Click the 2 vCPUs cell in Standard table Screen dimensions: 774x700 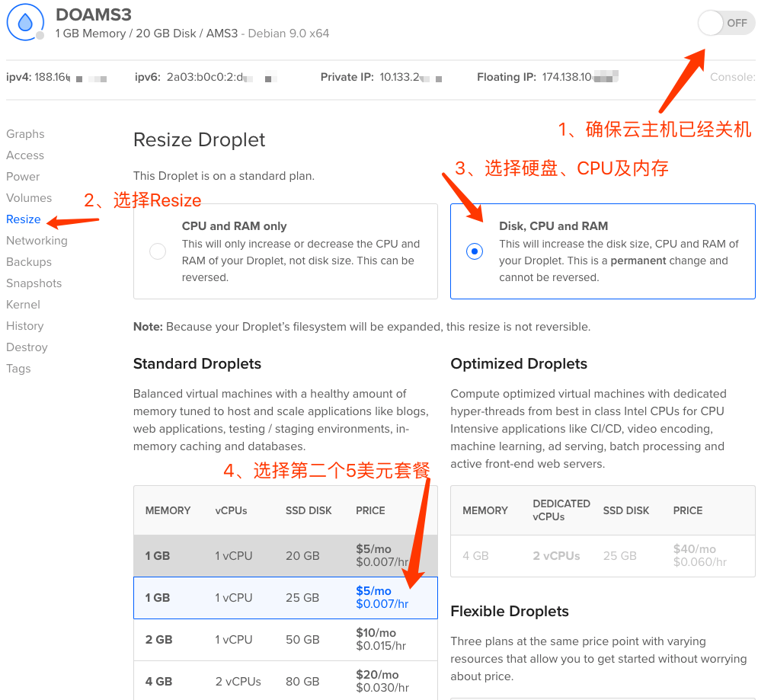tap(238, 681)
